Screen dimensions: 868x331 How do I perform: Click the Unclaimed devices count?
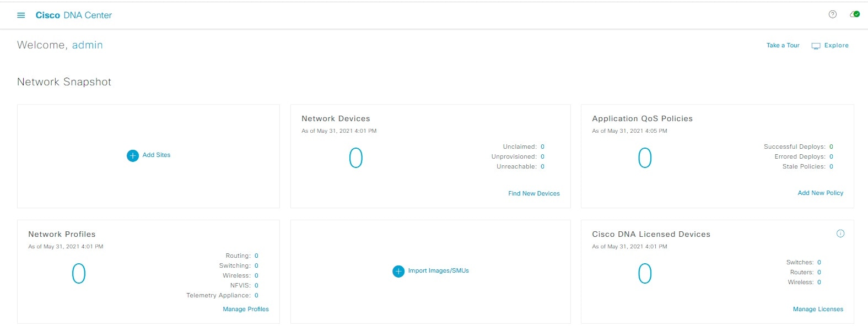[542, 147]
